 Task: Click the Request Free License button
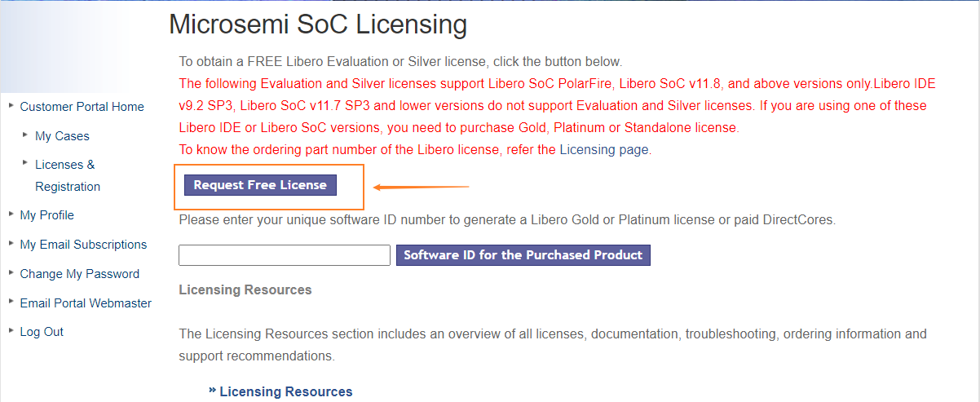point(260,185)
